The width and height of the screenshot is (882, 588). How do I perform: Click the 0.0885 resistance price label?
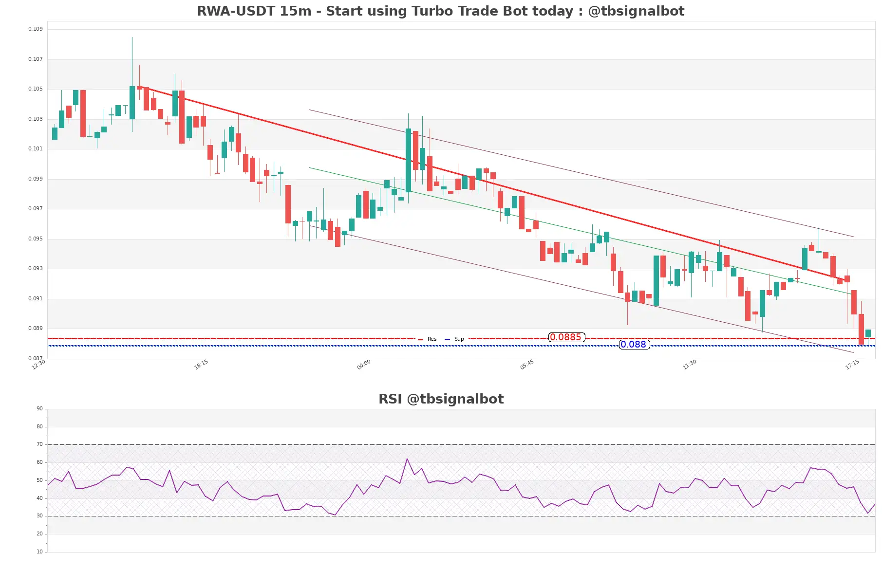coord(566,337)
